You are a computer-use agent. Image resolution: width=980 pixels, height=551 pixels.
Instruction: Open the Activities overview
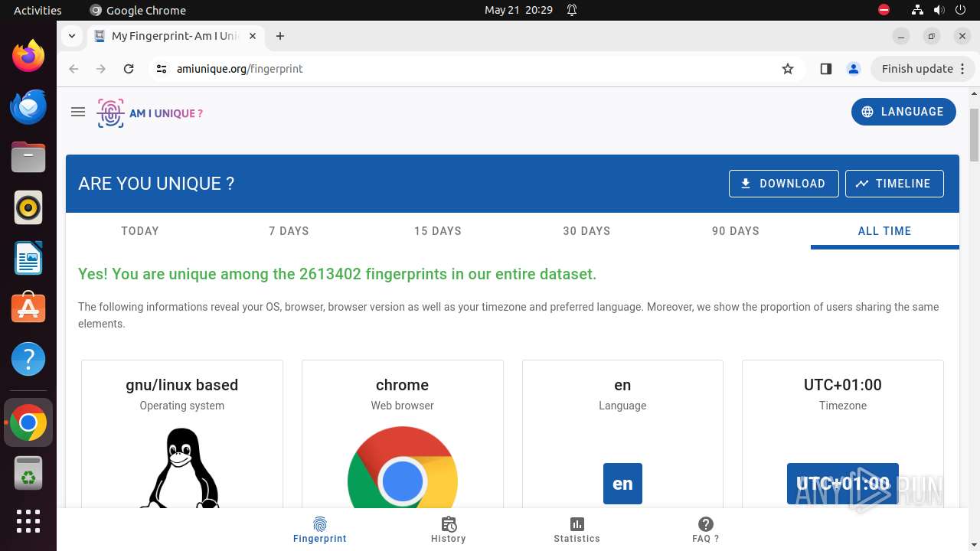[38, 10]
